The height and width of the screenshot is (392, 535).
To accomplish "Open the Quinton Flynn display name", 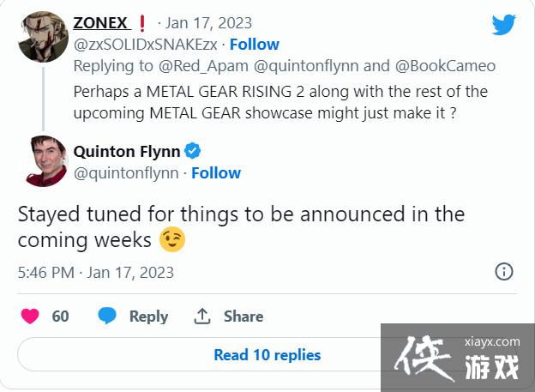I will click(x=127, y=152).
